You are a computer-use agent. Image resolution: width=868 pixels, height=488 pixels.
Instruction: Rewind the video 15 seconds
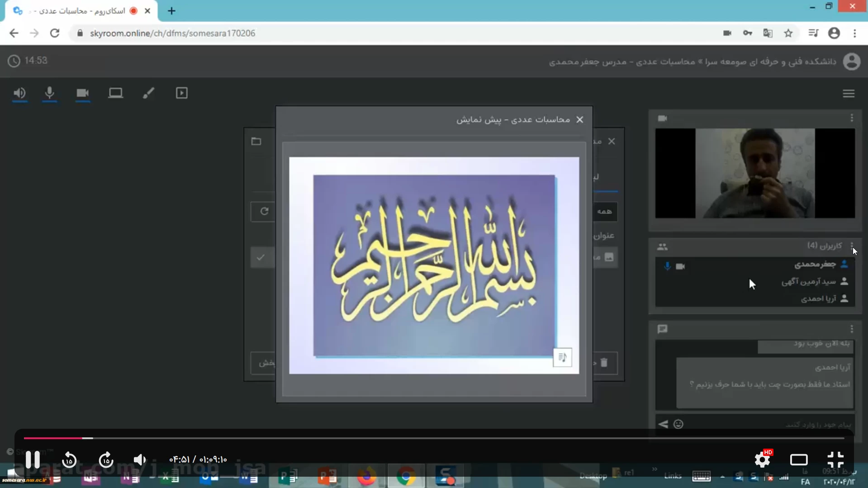pos(69,460)
